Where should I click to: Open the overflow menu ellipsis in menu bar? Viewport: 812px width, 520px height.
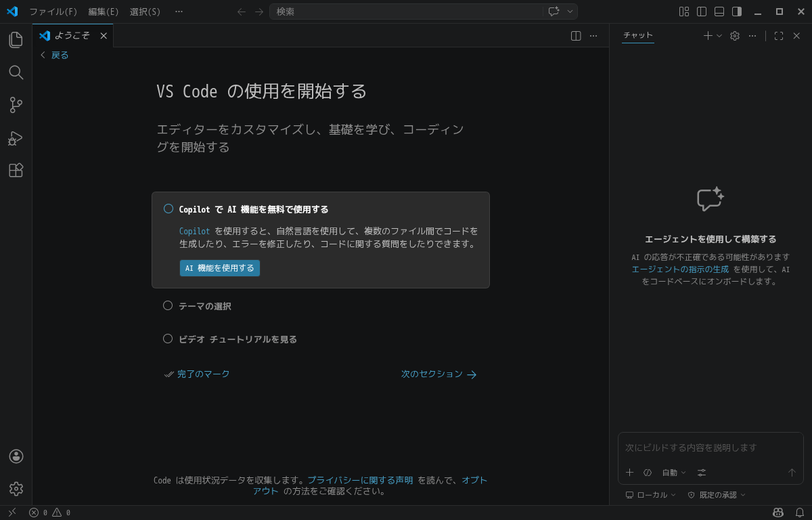click(179, 12)
